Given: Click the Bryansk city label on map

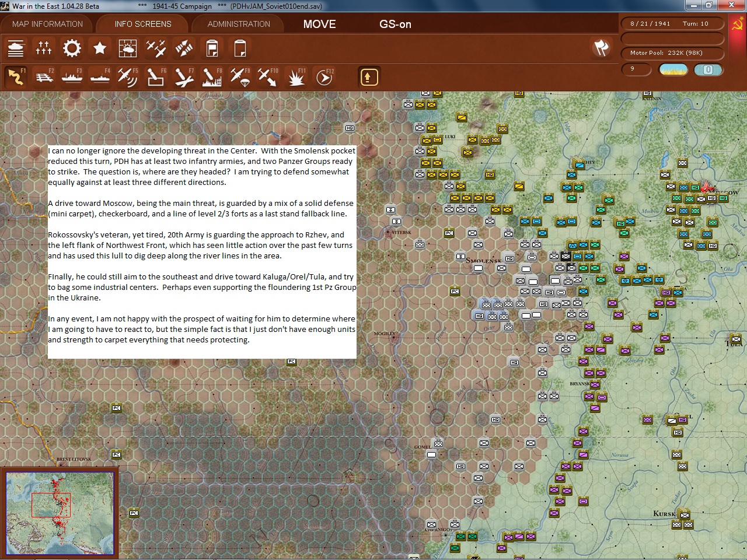Looking at the screenshot, I should [580, 384].
